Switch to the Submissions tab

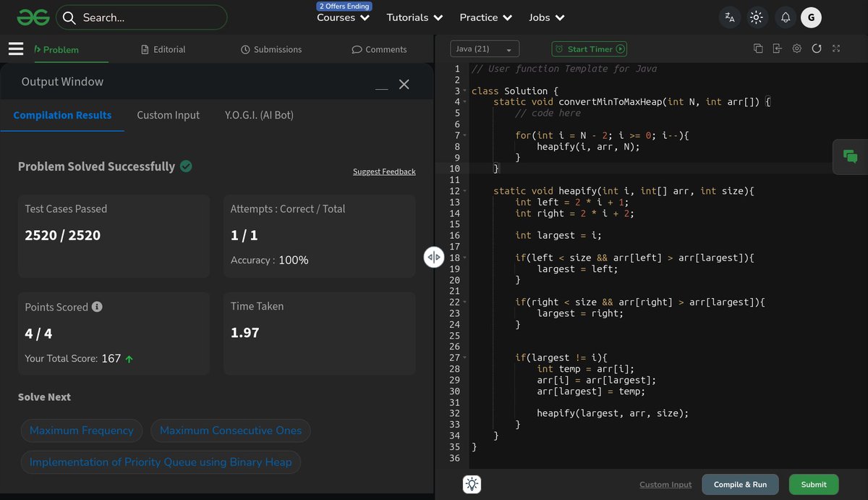click(x=271, y=49)
